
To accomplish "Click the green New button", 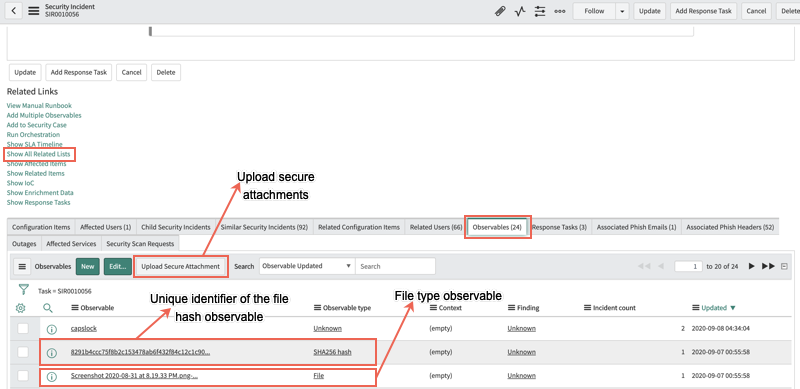I will pos(88,266).
